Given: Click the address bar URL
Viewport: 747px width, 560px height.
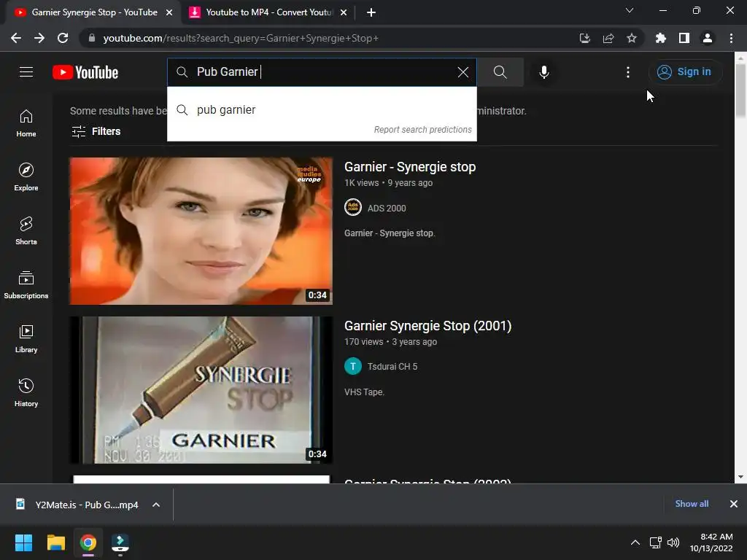Looking at the screenshot, I should 241,38.
